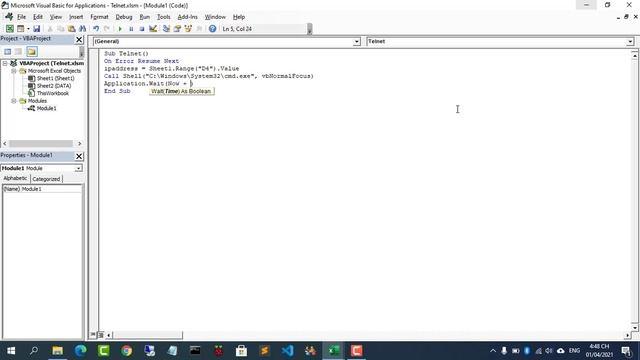Switch to the Alphabetic properties tab

15,178
